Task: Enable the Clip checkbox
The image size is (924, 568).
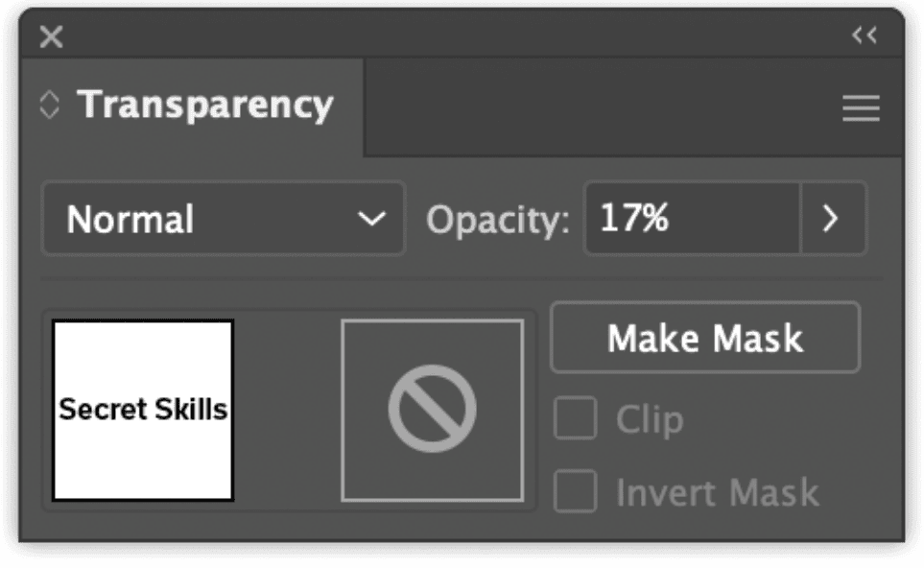Action: (576, 419)
